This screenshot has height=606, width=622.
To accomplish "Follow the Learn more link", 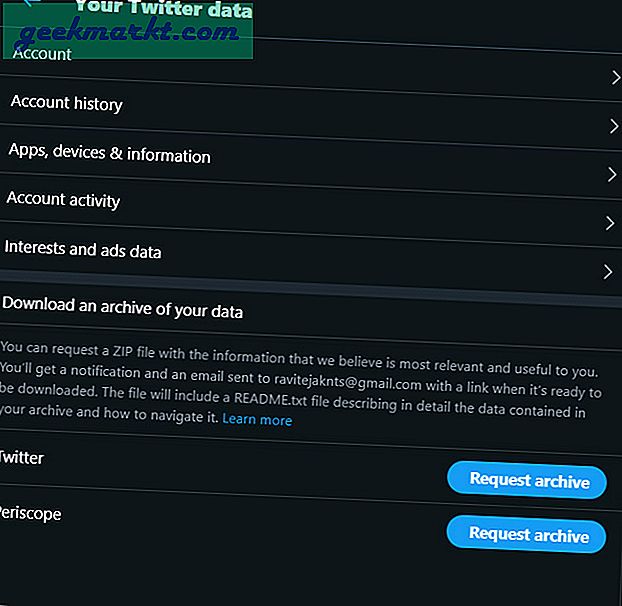I will point(257,420).
